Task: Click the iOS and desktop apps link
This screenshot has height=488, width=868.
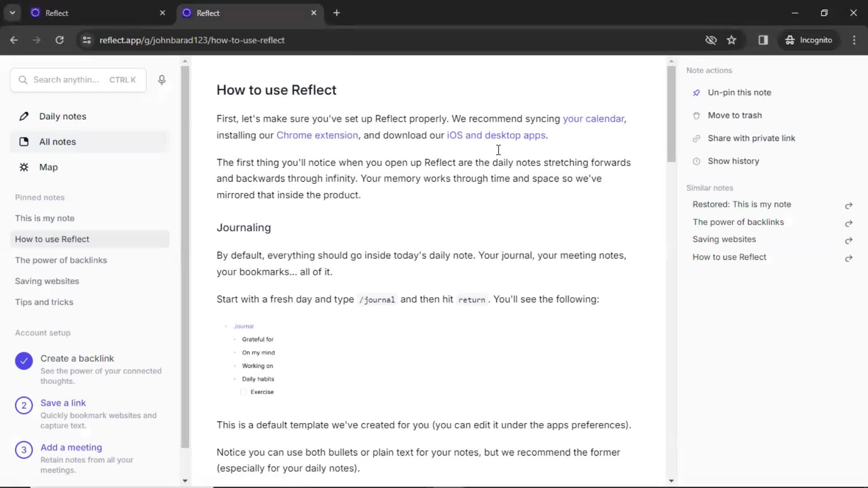Action: (496, 135)
